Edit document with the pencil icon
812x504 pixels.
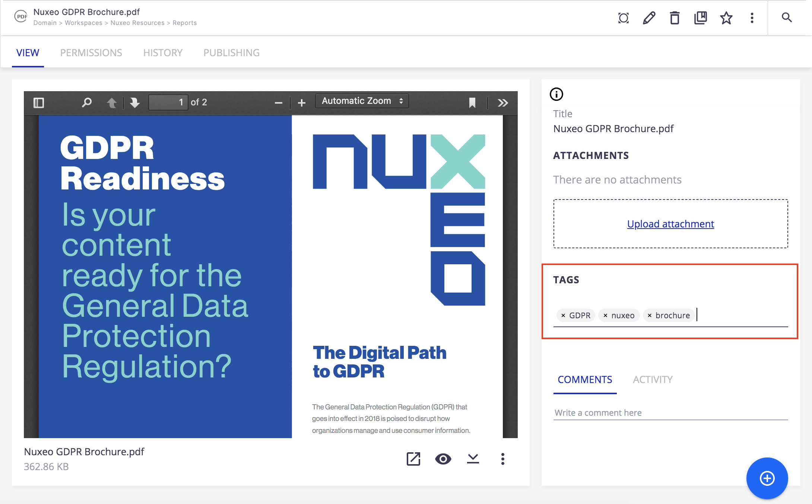(649, 18)
